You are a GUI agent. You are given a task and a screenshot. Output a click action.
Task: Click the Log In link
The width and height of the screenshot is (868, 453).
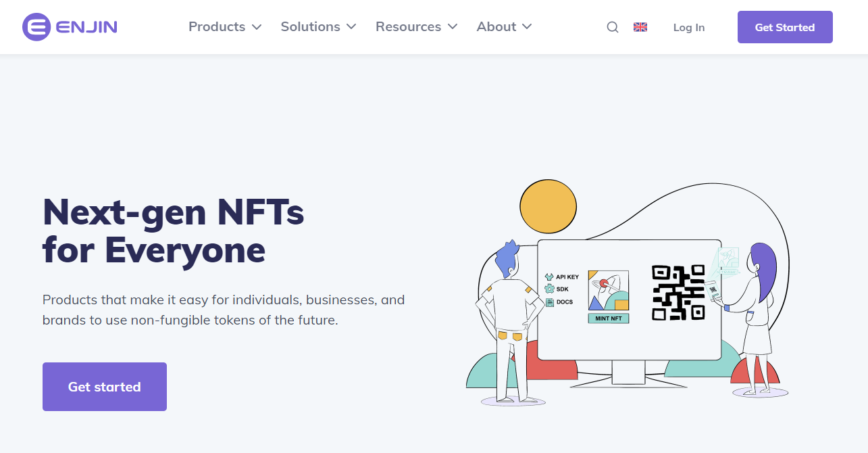(689, 28)
